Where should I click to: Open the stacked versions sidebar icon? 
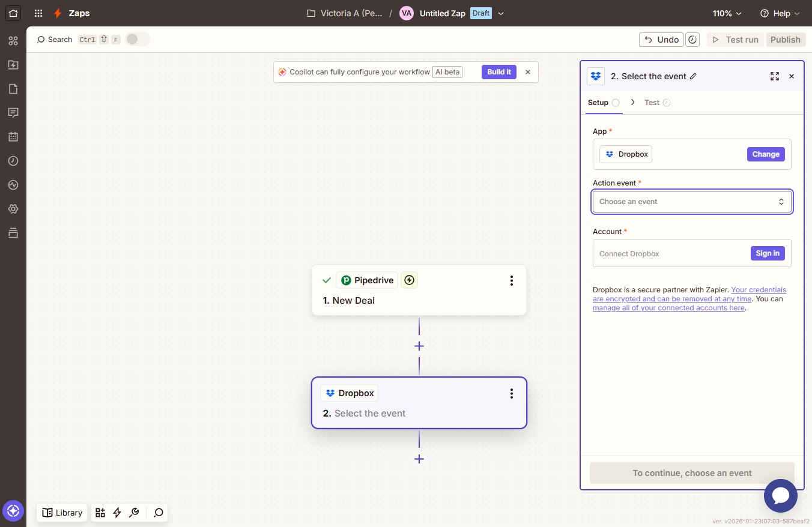[x=13, y=233]
